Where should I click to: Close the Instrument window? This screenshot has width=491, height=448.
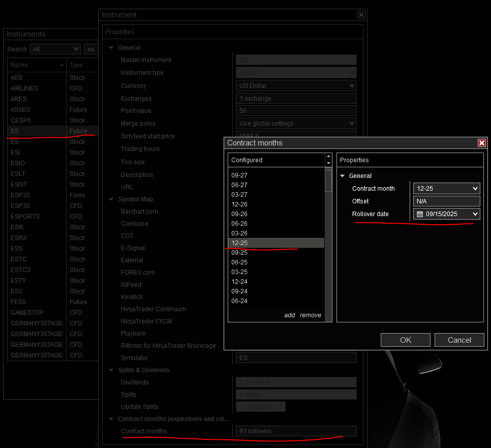pos(361,15)
